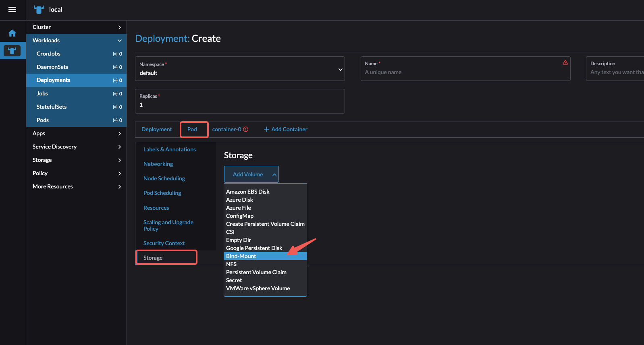This screenshot has width=644, height=345.
Task: Choose ConfigMap volume type
Action: [x=265, y=216]
